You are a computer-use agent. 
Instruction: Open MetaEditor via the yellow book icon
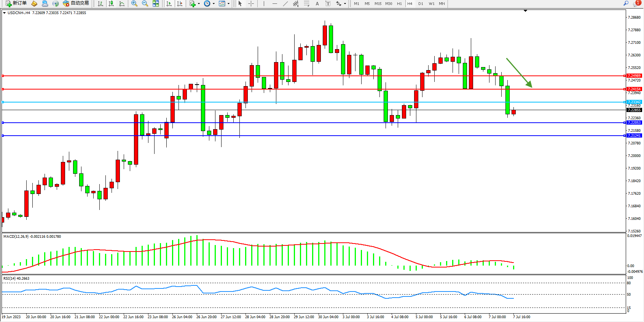(34, 3)
